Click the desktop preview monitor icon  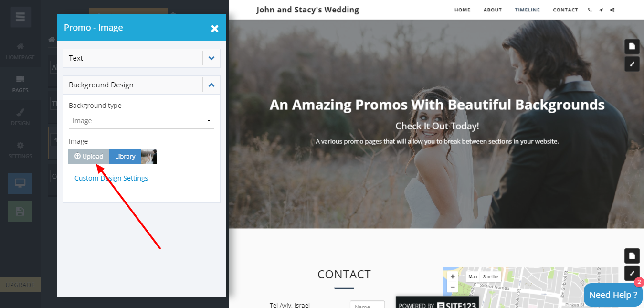point(20,183)
